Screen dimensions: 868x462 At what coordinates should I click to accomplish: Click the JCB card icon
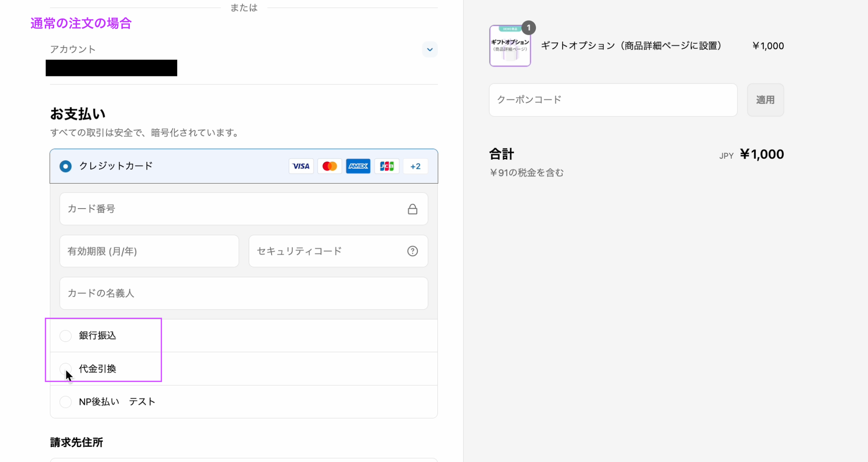pos(387,166)
